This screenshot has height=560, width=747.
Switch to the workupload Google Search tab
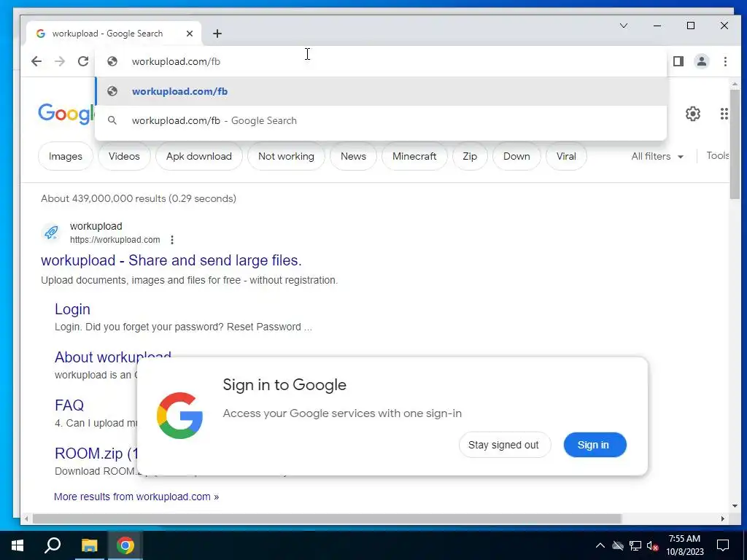(113, 34)
